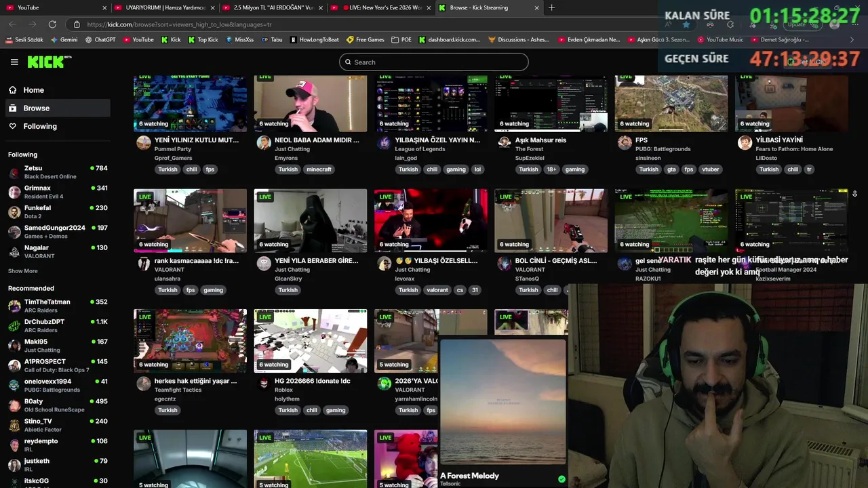Click the vtuber tag under sinsineon
868x488 pixels.
(x=711, y=169)
